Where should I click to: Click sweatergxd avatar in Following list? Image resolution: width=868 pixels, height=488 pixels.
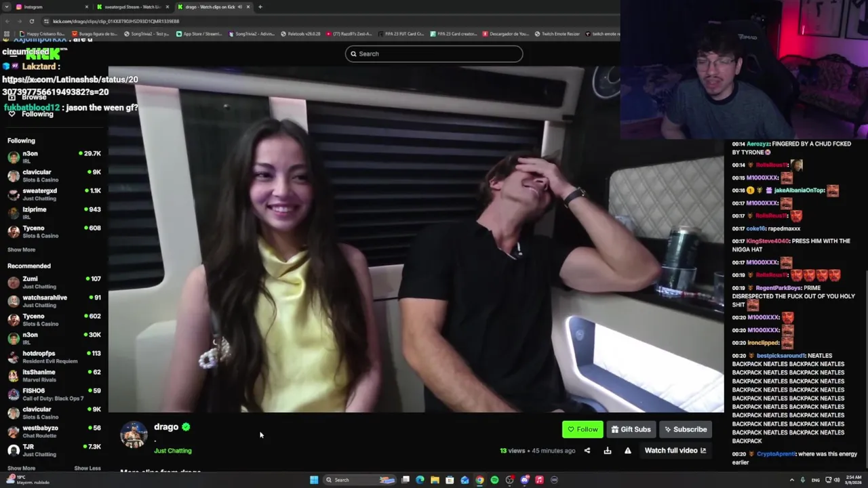pyautogui.click(x=14, y=195)
